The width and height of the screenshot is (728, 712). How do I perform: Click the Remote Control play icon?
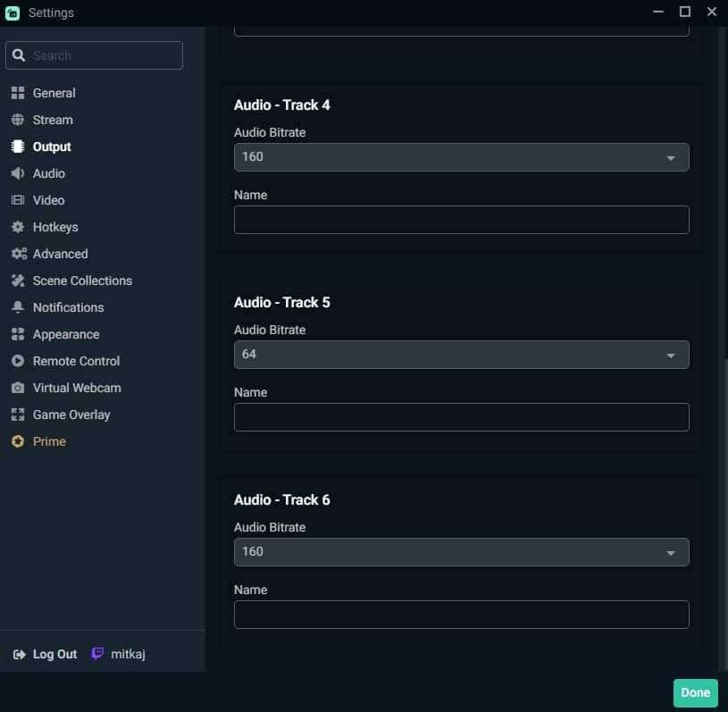(x=18, y=361)
